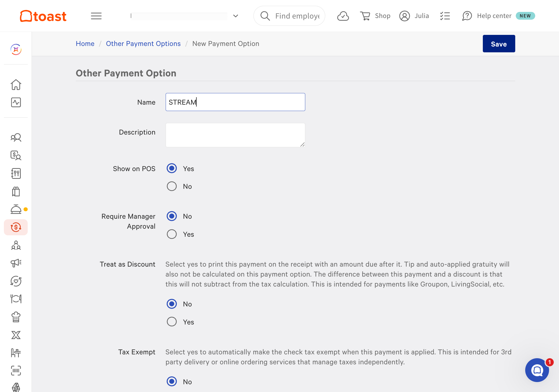Expand the restaurant selector dropdown
The width and height of the screenshot is (559, 392).
pos(236,16)
